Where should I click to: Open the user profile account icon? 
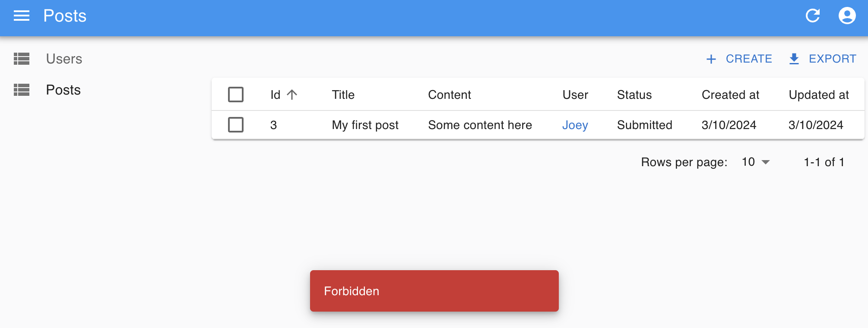(846, 16)
